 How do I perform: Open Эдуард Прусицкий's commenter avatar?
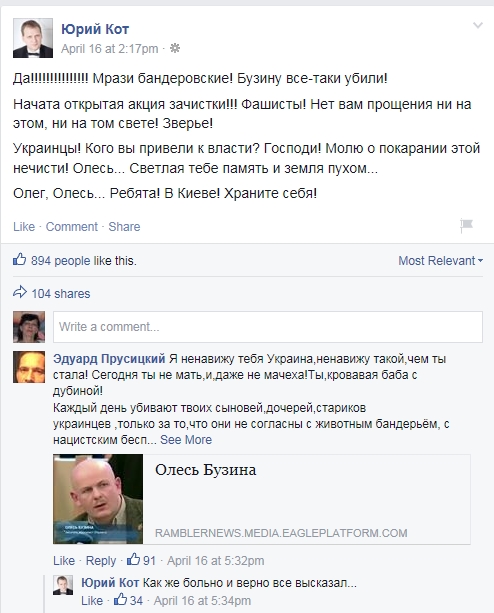coord(29,367)
